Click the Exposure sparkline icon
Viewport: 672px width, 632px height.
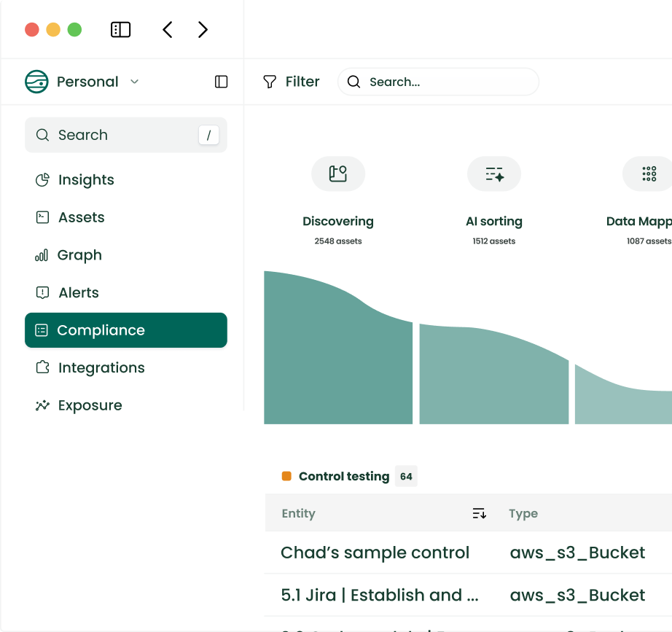point(42,405)
